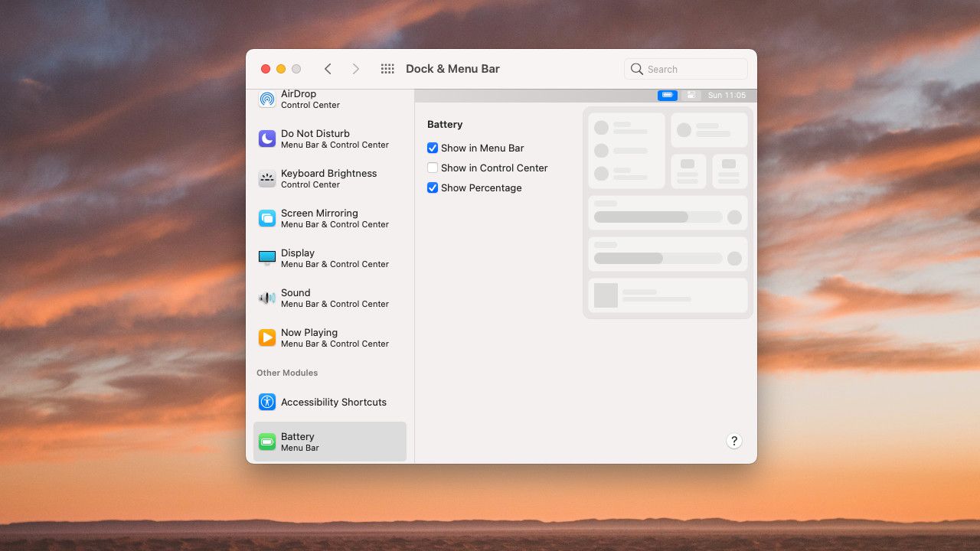The width and height of the screenshot is (980, 551).
Task: Select the Do Not Disturb row label
Action: tap(315, 133)
